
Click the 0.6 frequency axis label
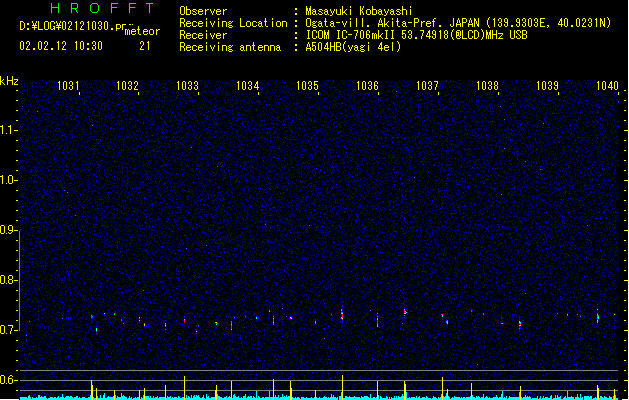[8, 380]
